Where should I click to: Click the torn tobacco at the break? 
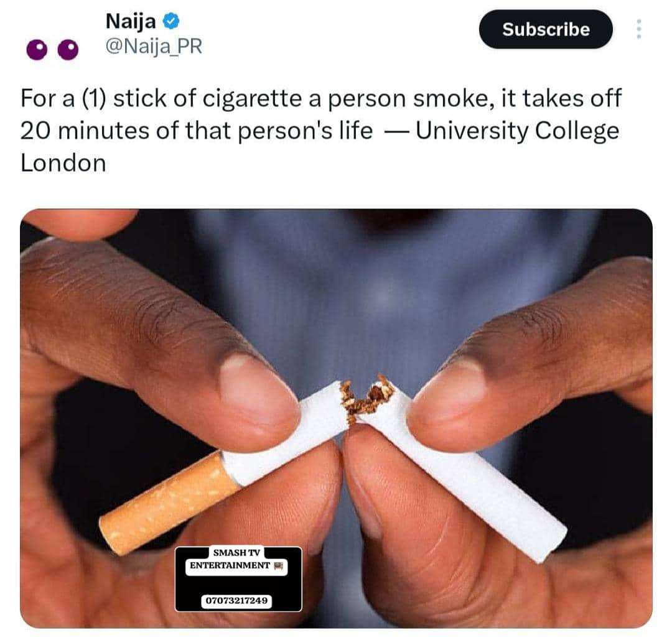pos(368,399)
